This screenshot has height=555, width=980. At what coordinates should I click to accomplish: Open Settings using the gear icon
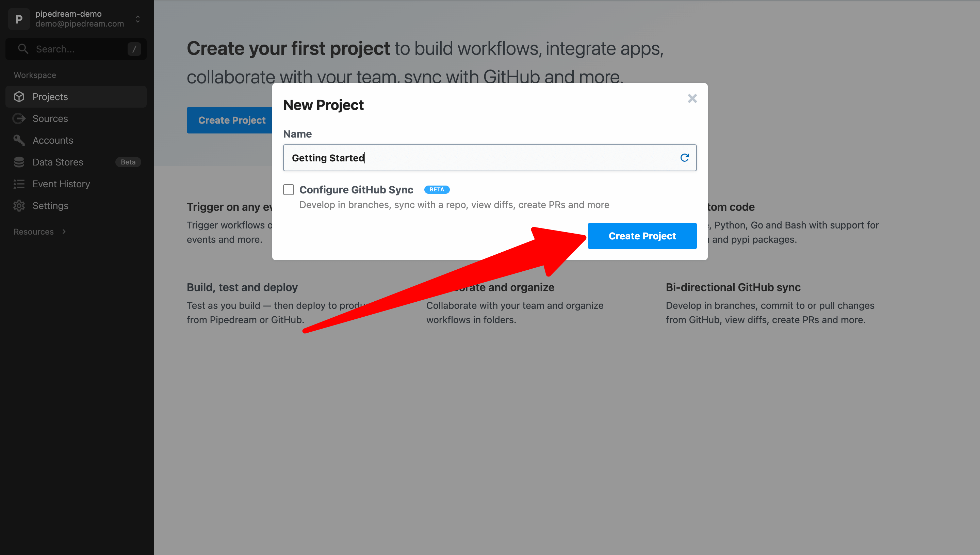19,205
